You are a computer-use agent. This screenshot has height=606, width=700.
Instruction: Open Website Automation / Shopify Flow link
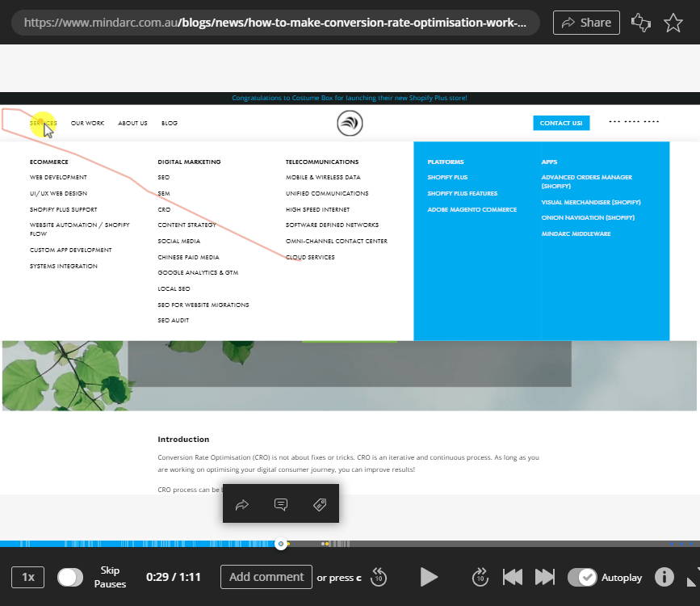79,229
